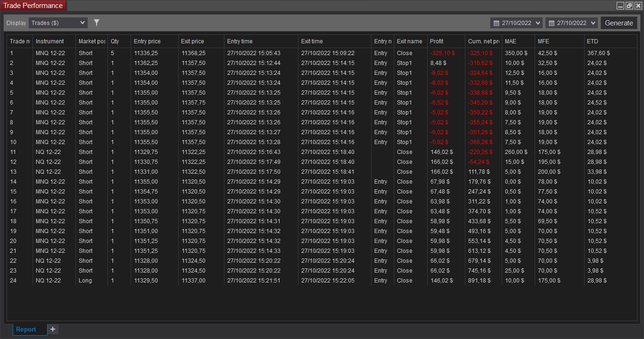
Task: Open calendar icon of start date picker
Action: click(x=496, y=23)
